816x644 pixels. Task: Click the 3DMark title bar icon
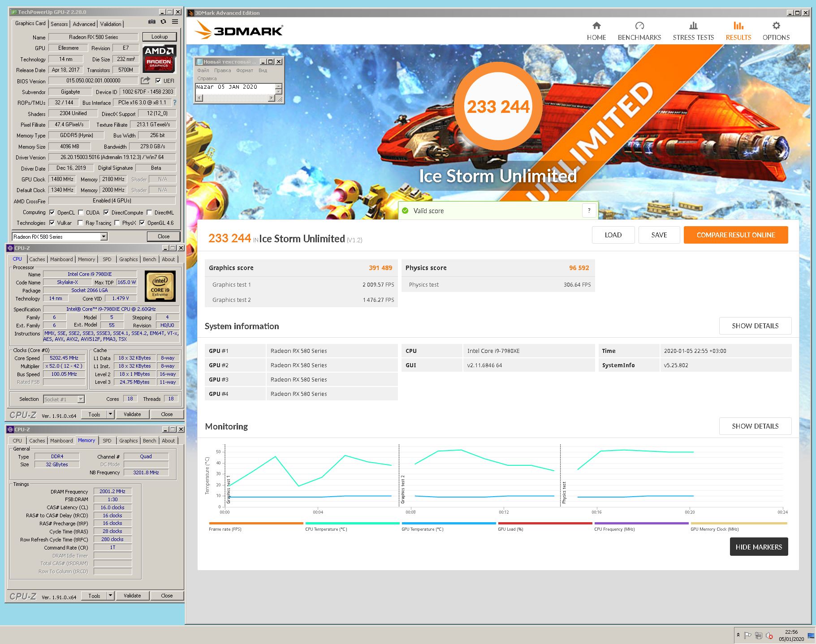[190, 13]
